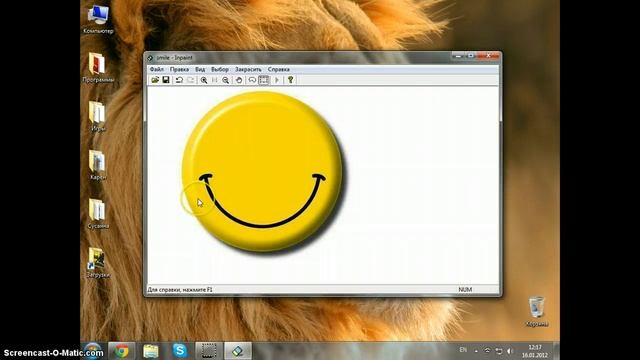Viewport: 640px width, 360px height.
Task: Click the Run inpaint play arrow
Action: (277, 80)
